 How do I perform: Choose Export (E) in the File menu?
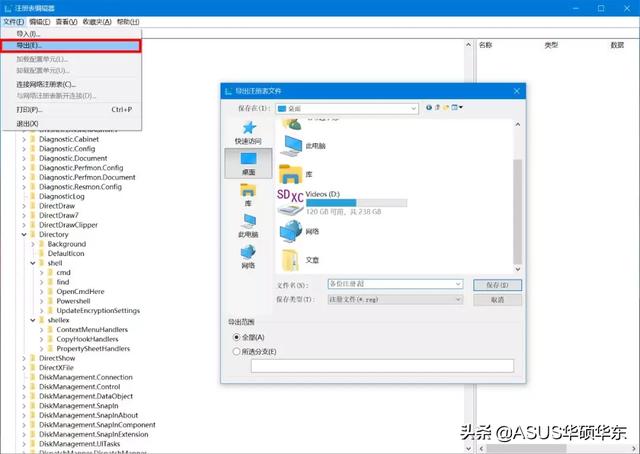pyautogui.click(x=71, y=46)
